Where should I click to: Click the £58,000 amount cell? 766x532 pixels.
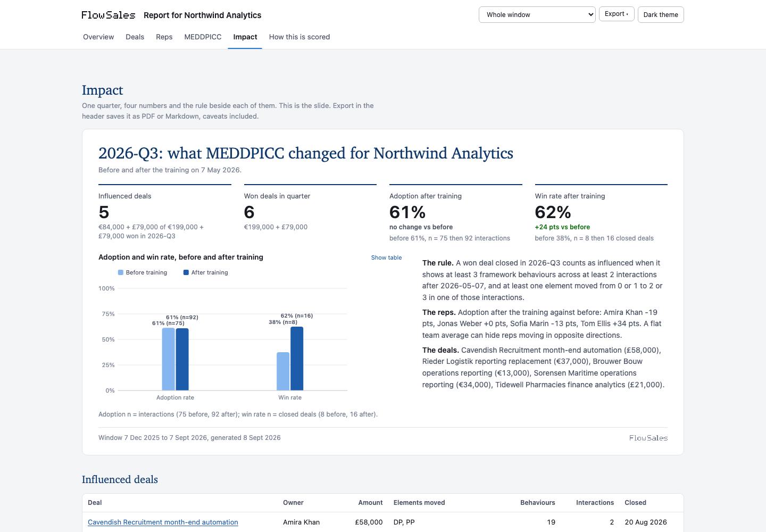[x=369, y=522]
